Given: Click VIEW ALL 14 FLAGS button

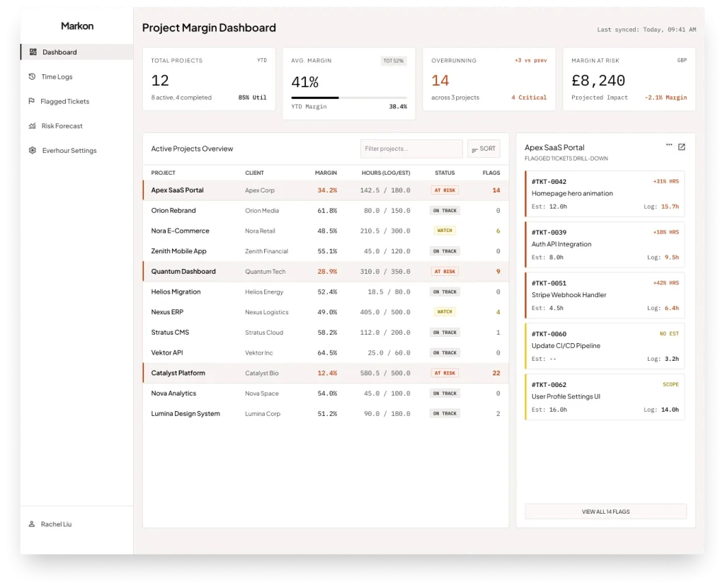Looking at the screenshot, I should 605,512.
